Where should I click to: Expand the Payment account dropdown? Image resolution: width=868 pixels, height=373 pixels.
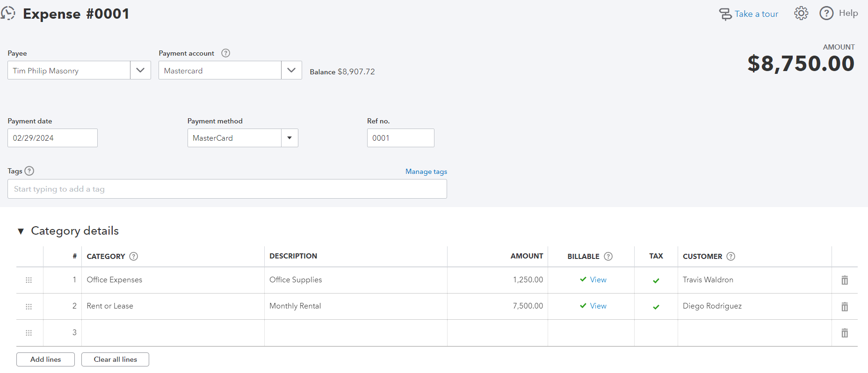(x=291, y=71)
